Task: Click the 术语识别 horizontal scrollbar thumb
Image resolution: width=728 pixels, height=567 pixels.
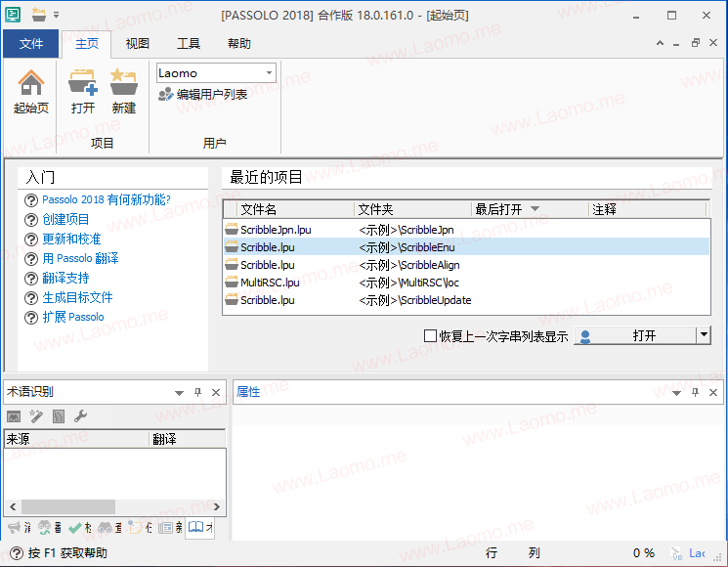Action: 68,506
